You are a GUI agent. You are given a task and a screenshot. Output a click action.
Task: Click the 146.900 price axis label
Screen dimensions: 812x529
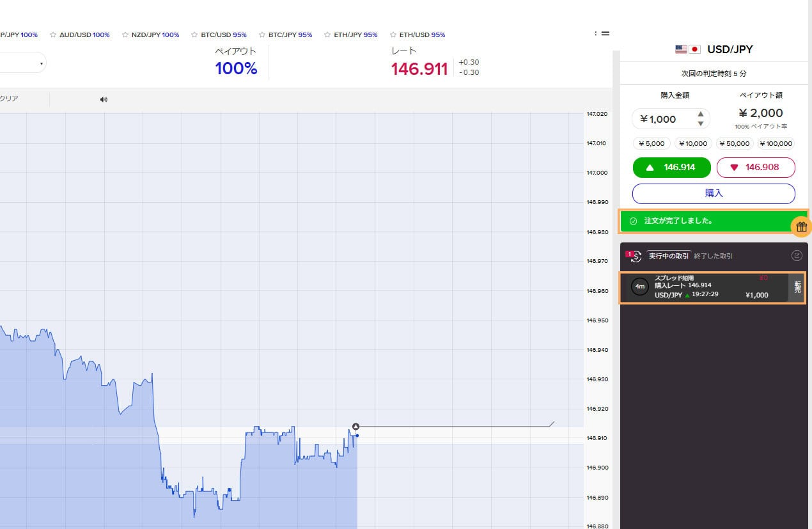(x=597, y=468)
